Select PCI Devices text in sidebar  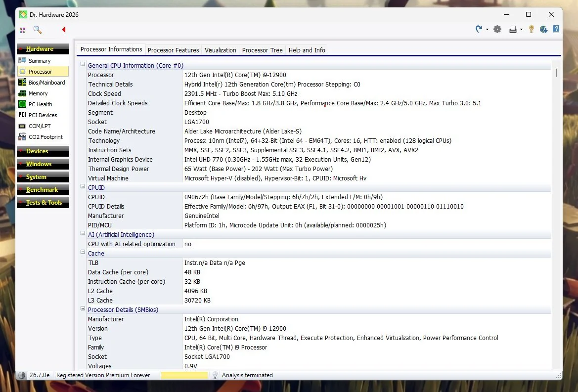coord(43,115)
